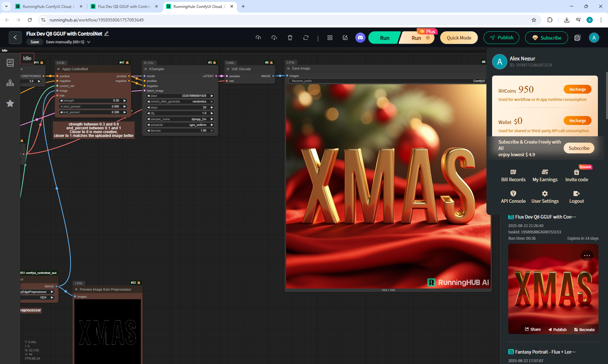Click the upload workflow cloud icon
The height and width of the screenshot is (364, 608).
coord(258,38)
